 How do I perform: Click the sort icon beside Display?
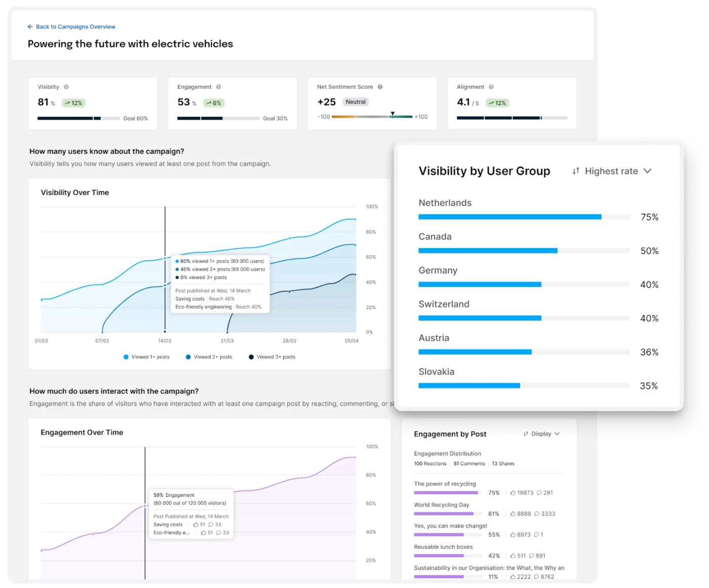[x=526, y=434]
